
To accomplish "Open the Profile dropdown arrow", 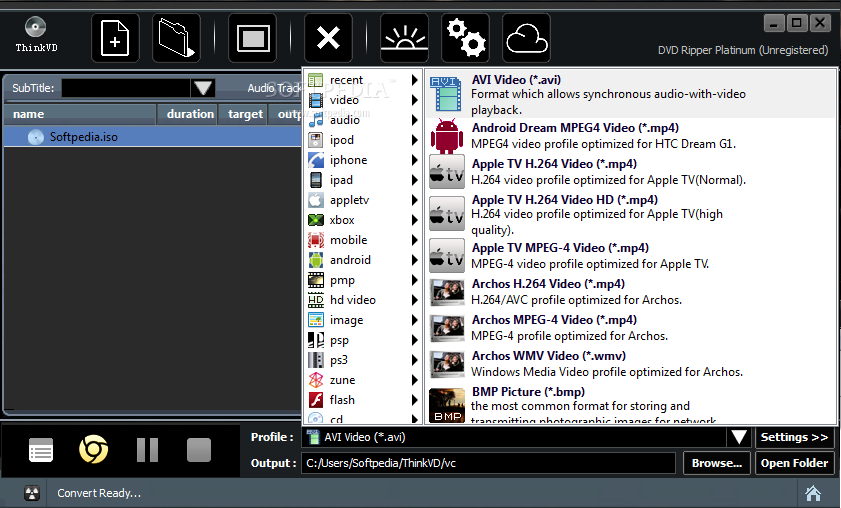I will (x=739, y=437).
